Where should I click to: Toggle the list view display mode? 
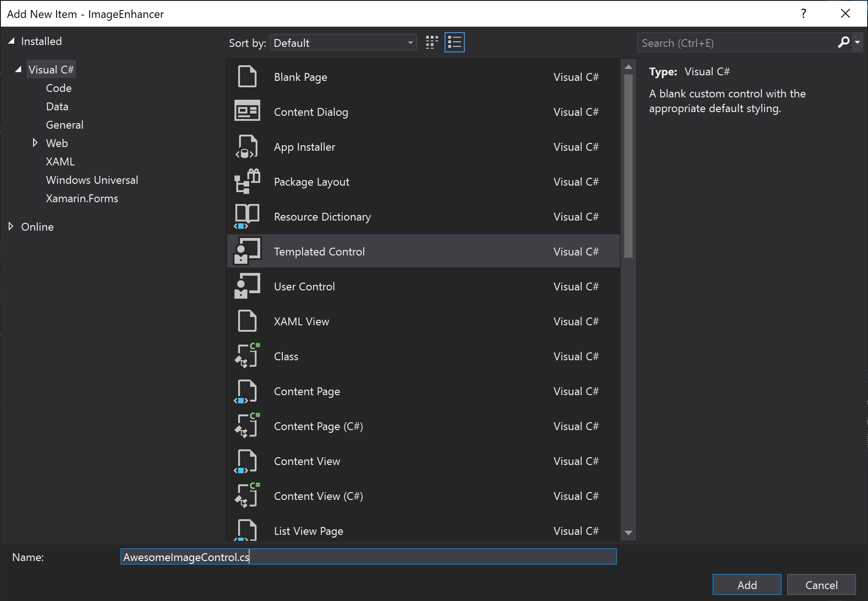click(454, 42)
